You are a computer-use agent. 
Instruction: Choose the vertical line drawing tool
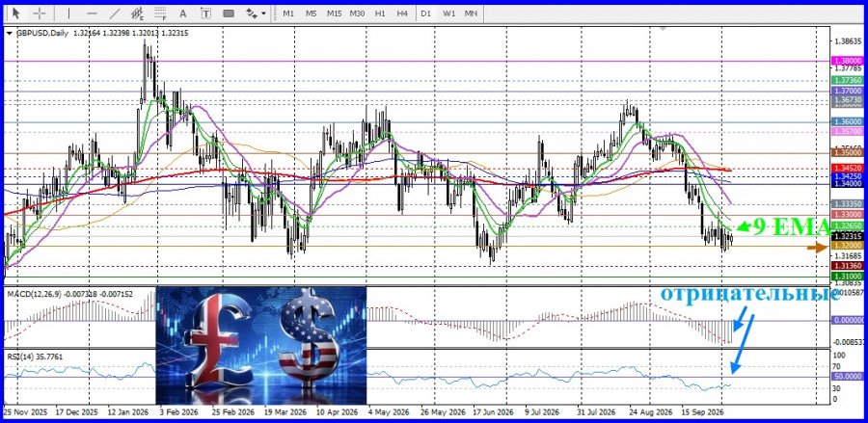click(68, 13)
